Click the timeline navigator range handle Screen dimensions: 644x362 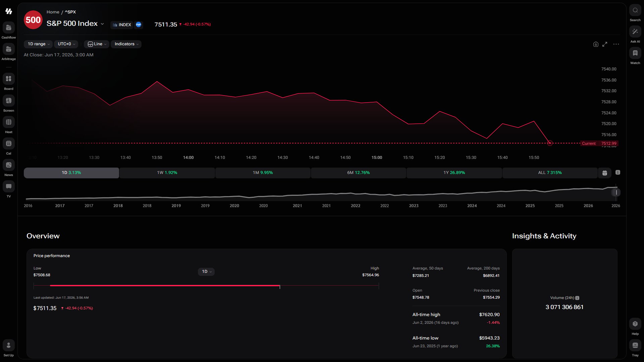[616, 192]
